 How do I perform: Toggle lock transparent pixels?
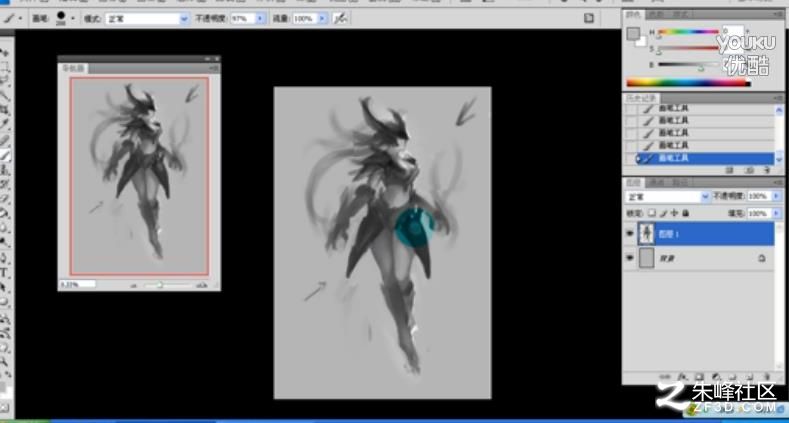click(652, 213)
